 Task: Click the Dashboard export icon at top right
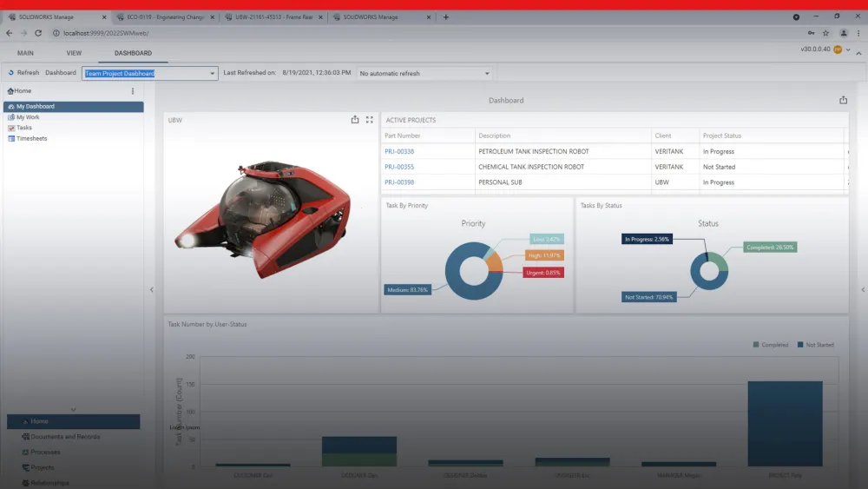click(843, 100)
